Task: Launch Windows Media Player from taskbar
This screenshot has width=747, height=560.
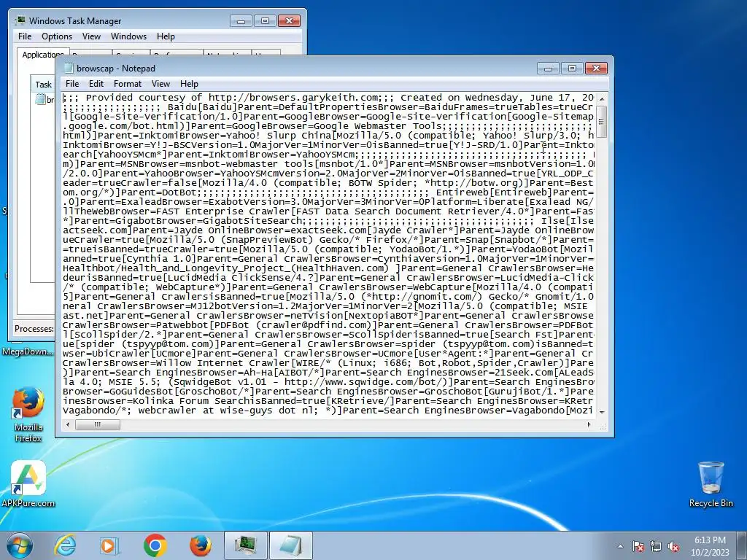Action: point(109,545)
